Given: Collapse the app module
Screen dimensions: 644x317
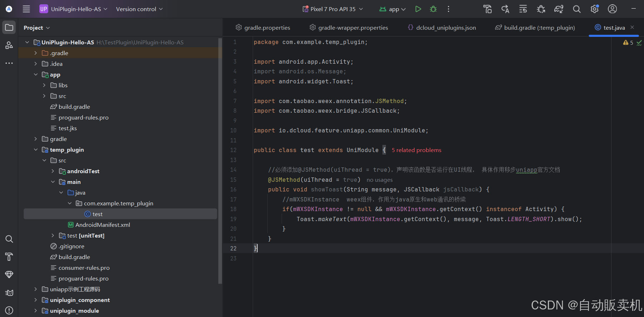Looking at the screenshot, I should (35, 74).
